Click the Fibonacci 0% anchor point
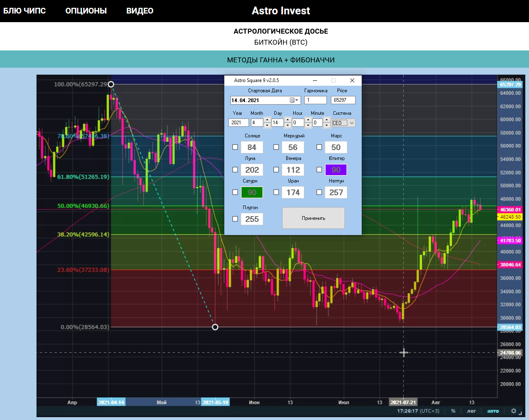 (x=215, y=327)
